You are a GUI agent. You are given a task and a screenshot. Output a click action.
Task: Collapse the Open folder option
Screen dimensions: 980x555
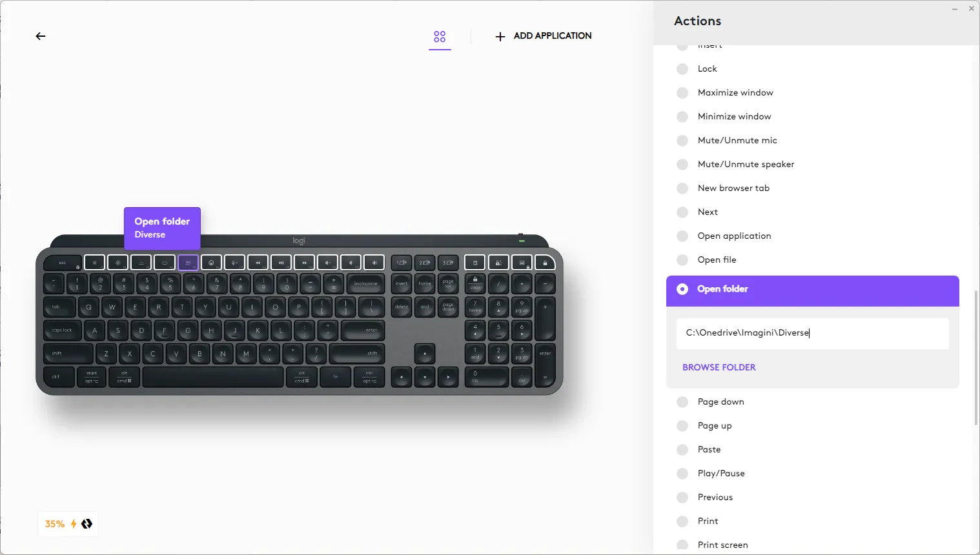click(x=812, y=289)
